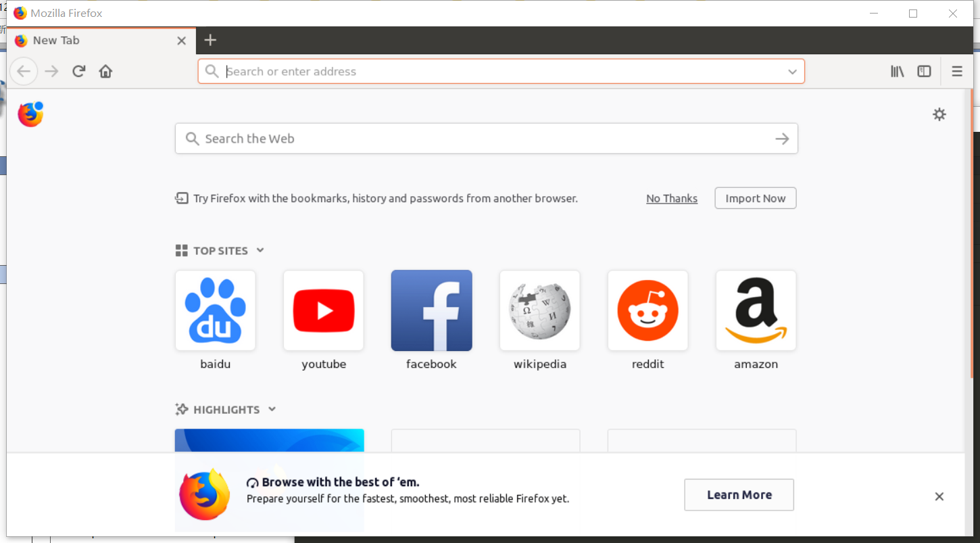Image resolution: width=980 pixels, height=543 pixels.
Task: Dismiss the Browse with the best banner
Action: click(939, 496)
